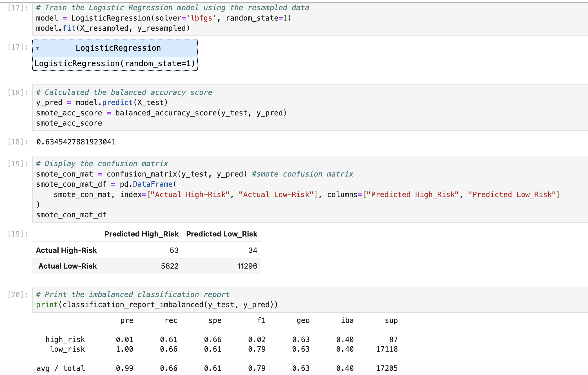Click the 11296 cell in the confusion matrix
This screenshot has width=588, height=375.
tap(247, 266)
